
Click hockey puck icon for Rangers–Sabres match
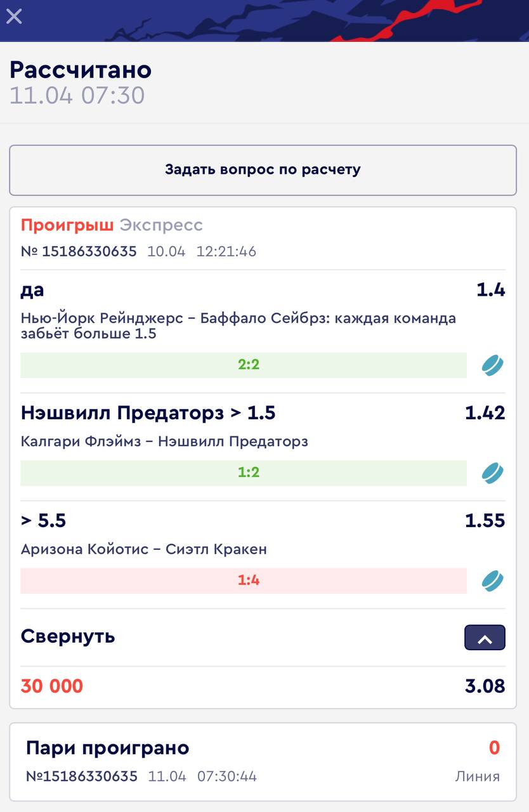(492, 365)
